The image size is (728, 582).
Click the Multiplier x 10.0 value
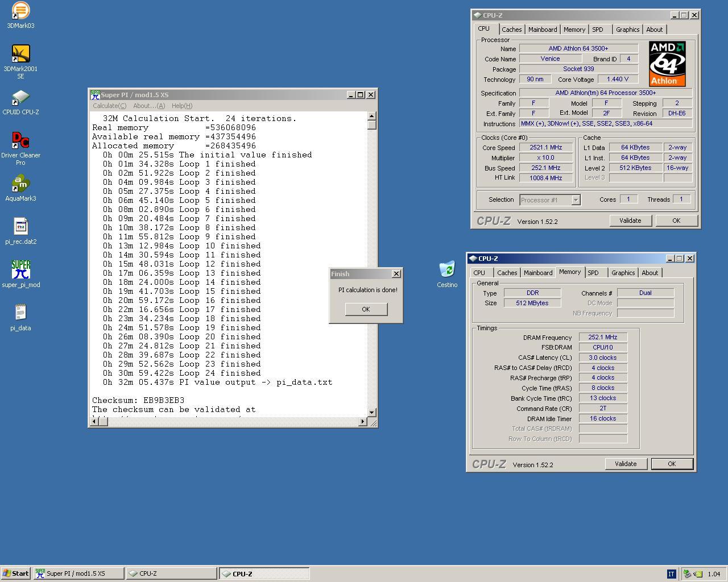[546, 157]
